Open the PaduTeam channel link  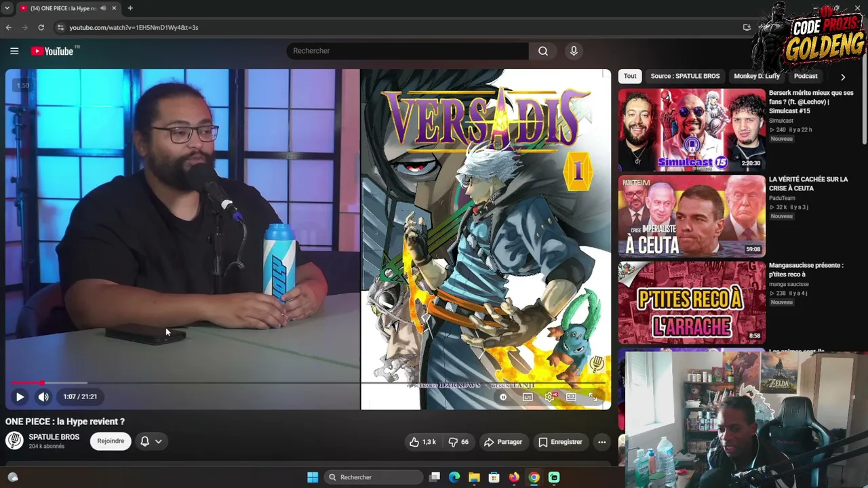[782, 198]
